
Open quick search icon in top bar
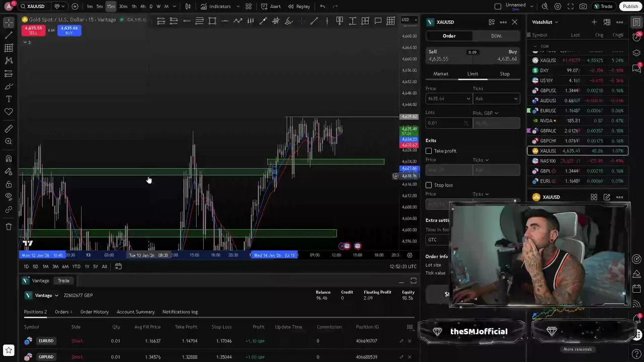(545, 7)
